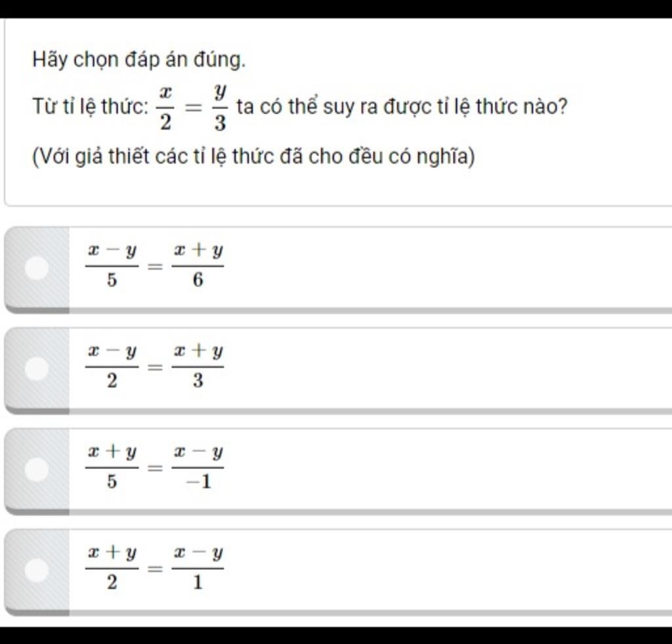Click the (x+y)/5 fraction in the third answer
This screenshot has width=672, height=644.
click(x=112, y=468)
